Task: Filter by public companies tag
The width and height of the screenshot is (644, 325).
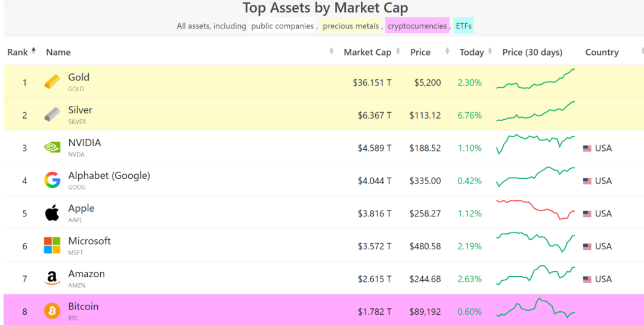Action: tap(282, 26)
